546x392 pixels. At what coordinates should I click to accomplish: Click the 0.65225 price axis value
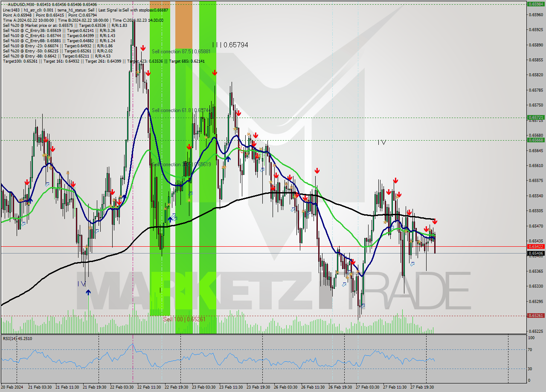pos(536,331)
